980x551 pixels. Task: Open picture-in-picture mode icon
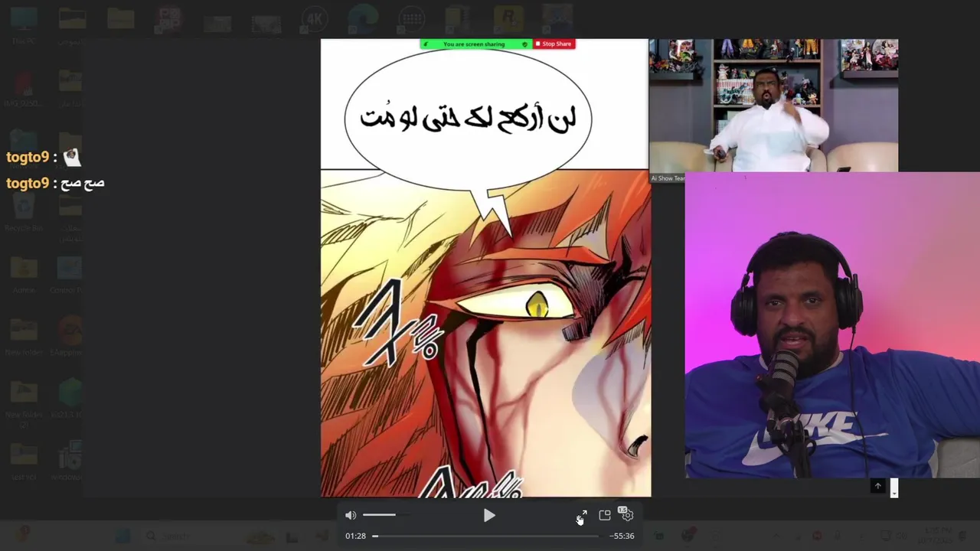coord(605,515)
